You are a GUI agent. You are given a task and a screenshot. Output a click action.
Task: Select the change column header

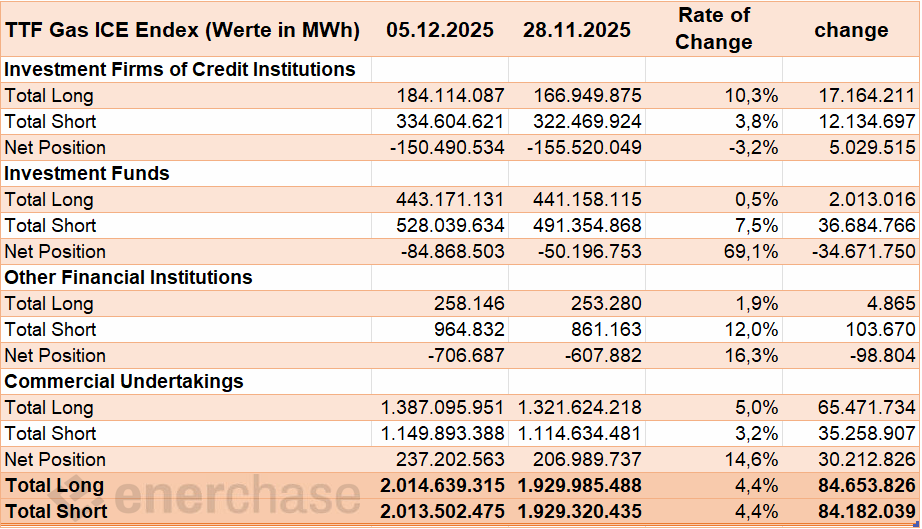(851, 29)
